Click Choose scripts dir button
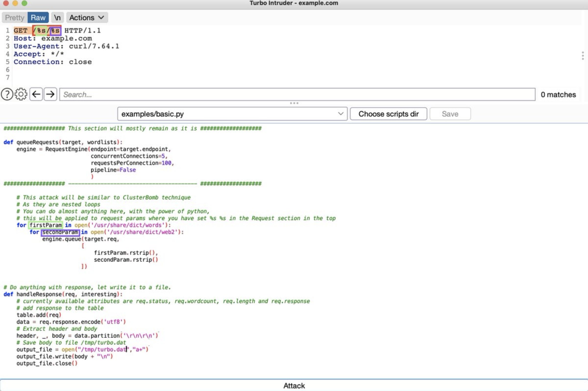This screenshot has height=391, width=588. click(x=388, y=114)
